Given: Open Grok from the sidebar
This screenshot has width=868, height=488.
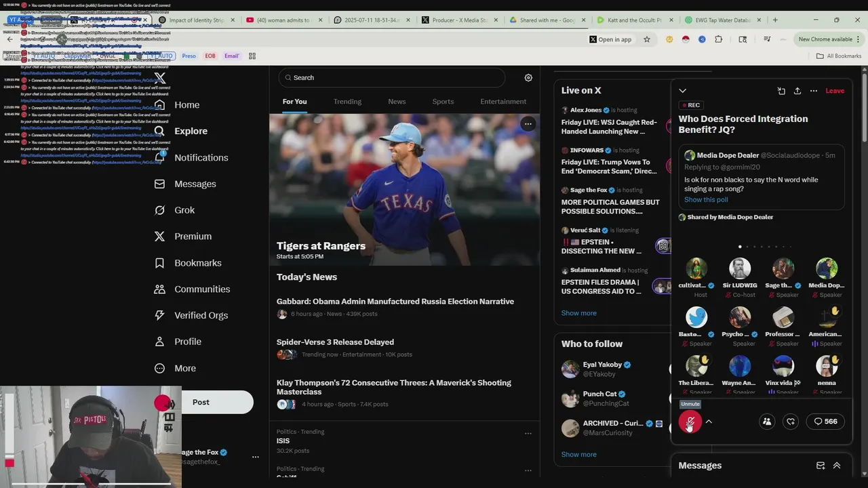Looking at the screenshot, I should coord(174,210).
